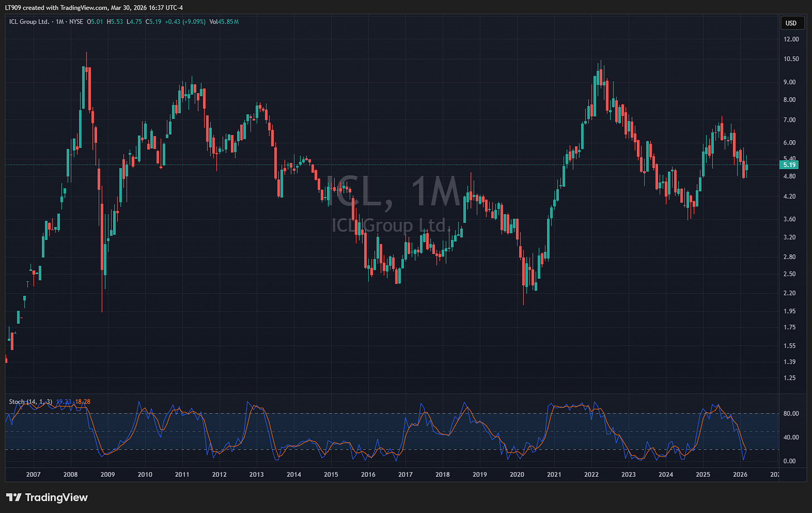The height and width of the screenshot is (513, 812).
Task: Click the TradingView logo icon
Action: (14, 497)
